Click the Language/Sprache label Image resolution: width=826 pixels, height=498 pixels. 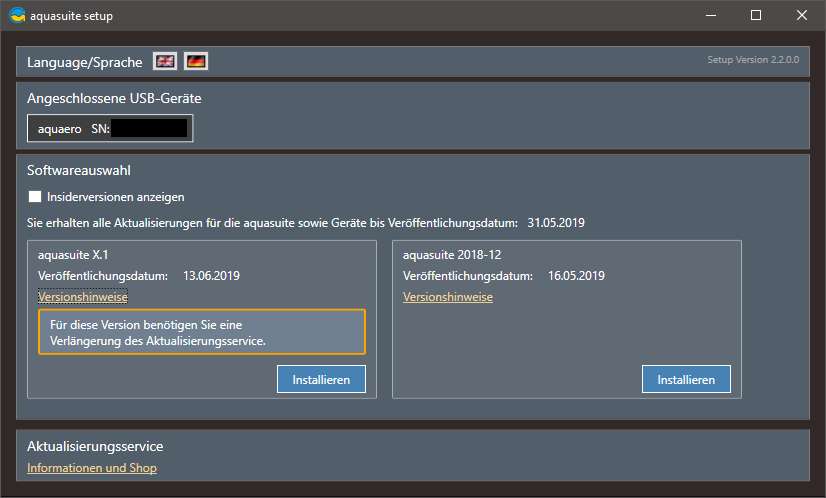85,62
